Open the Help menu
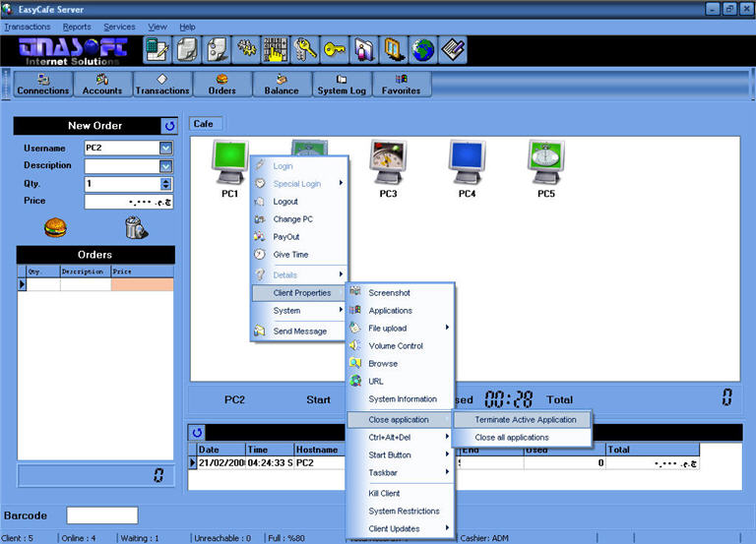This screenshot has height=544, width=756. 188,27
